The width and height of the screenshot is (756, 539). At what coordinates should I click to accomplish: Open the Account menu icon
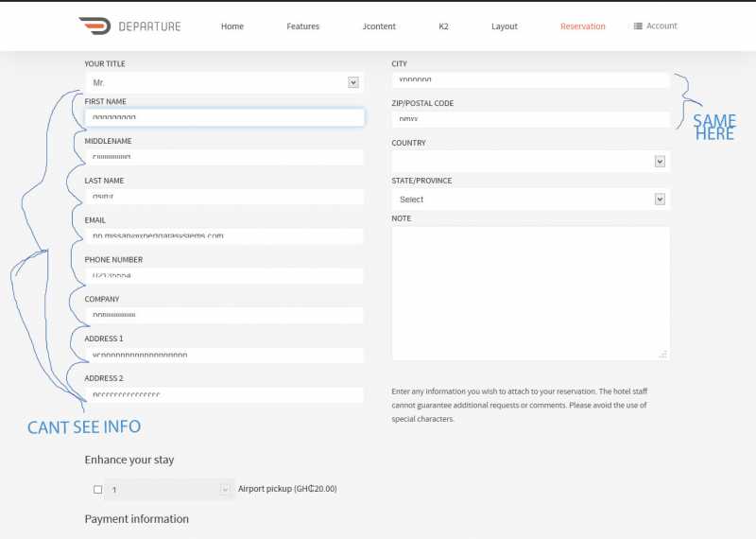[638, 26]
